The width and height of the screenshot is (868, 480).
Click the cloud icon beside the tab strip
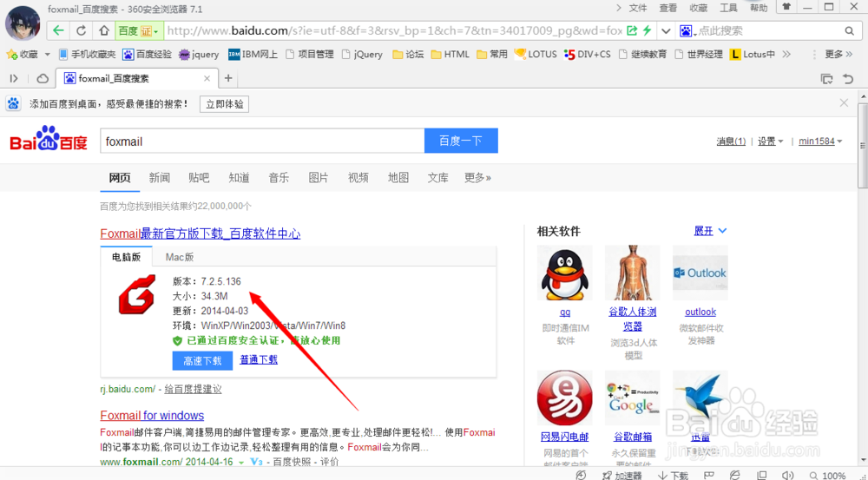tap(43, 79)
